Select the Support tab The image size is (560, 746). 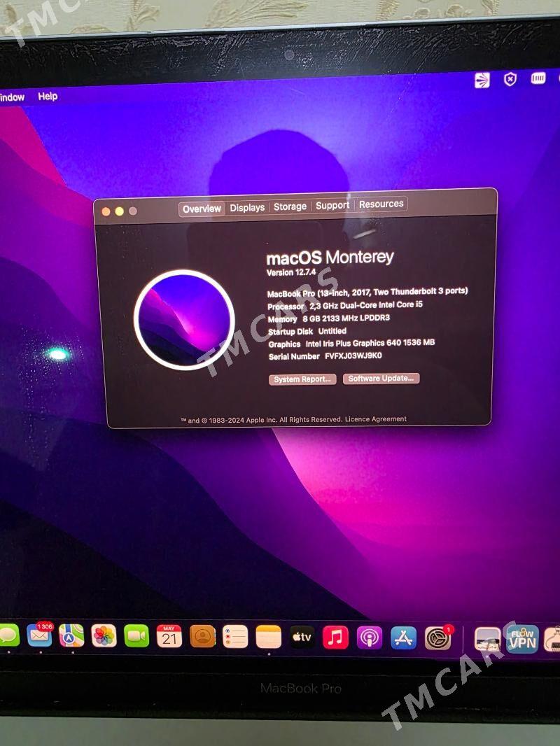click(332, 206)
